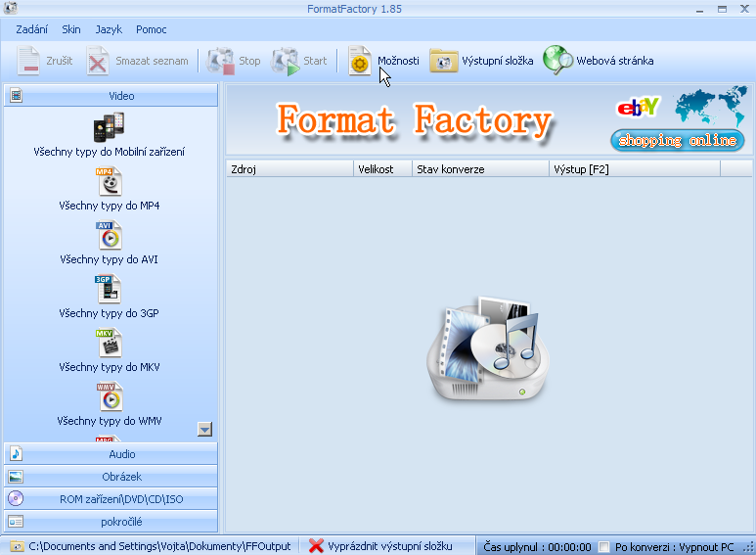Select Všechny typy do WMV label
The image size is (756, 555).
point(109,421)
